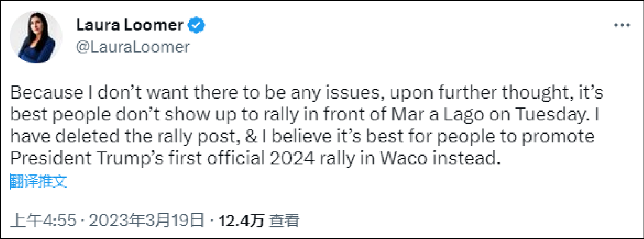Open the 上午4:55 timestamp link
This screenshot has height=239, width=644.
click(x=45, y=221)
